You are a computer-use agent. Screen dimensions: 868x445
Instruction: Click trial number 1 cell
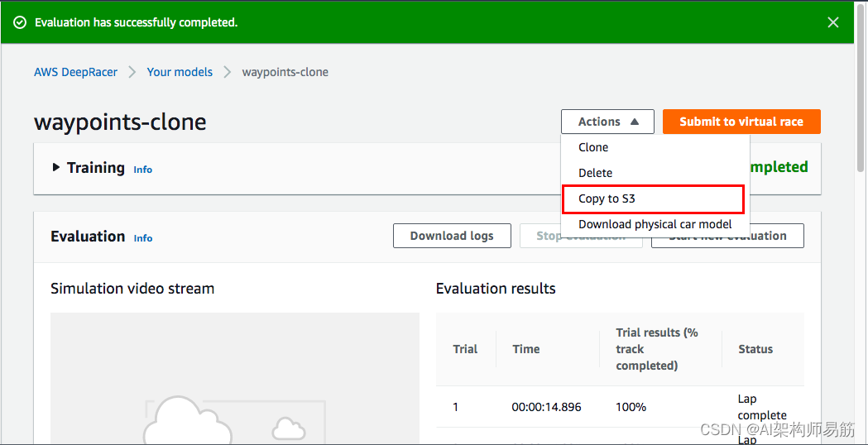[x=456, y=407]
